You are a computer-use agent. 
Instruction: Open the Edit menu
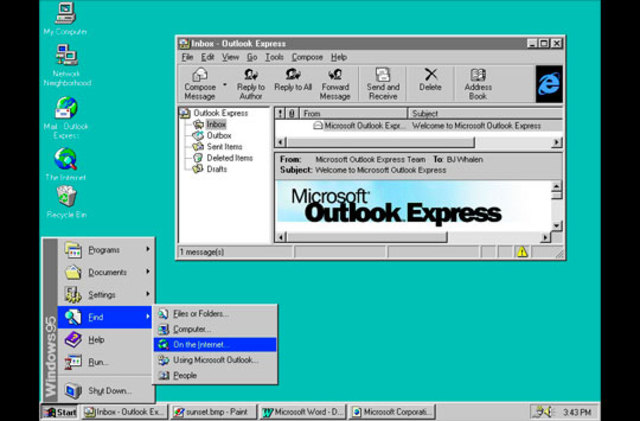point(207,57)
